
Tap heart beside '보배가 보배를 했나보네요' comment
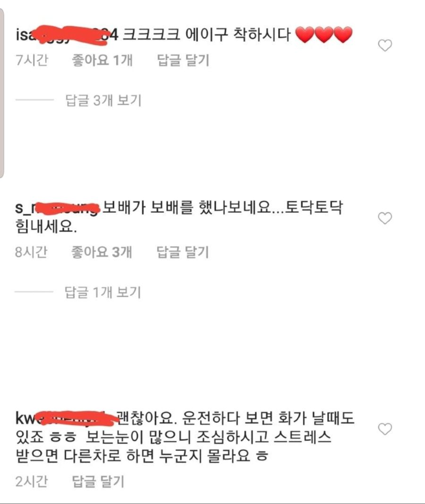(385, 218)
